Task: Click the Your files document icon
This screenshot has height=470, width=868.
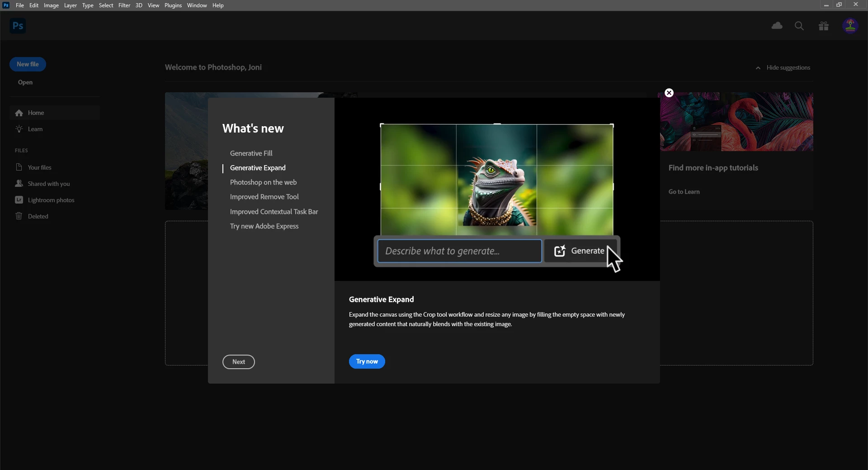Action: [x=19, y=167]
